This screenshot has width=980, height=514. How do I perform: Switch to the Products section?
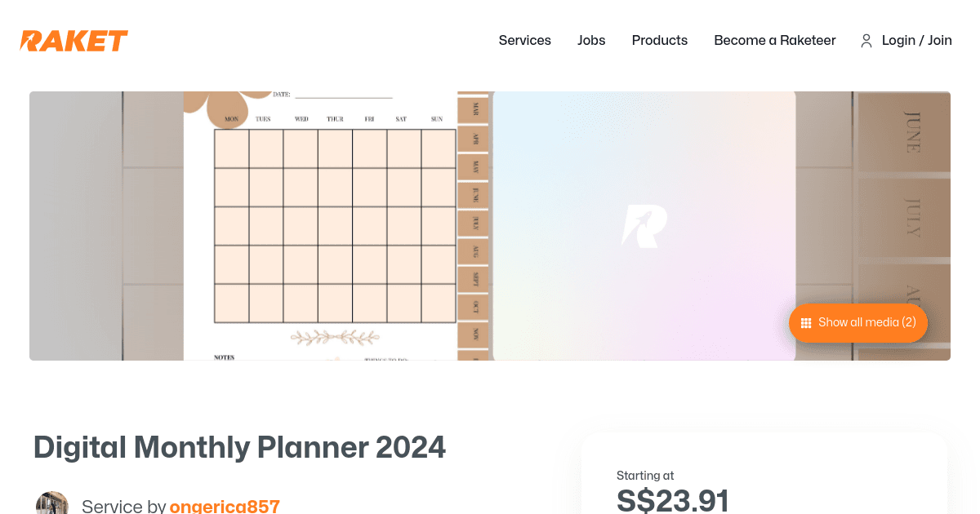pos(660,40)
